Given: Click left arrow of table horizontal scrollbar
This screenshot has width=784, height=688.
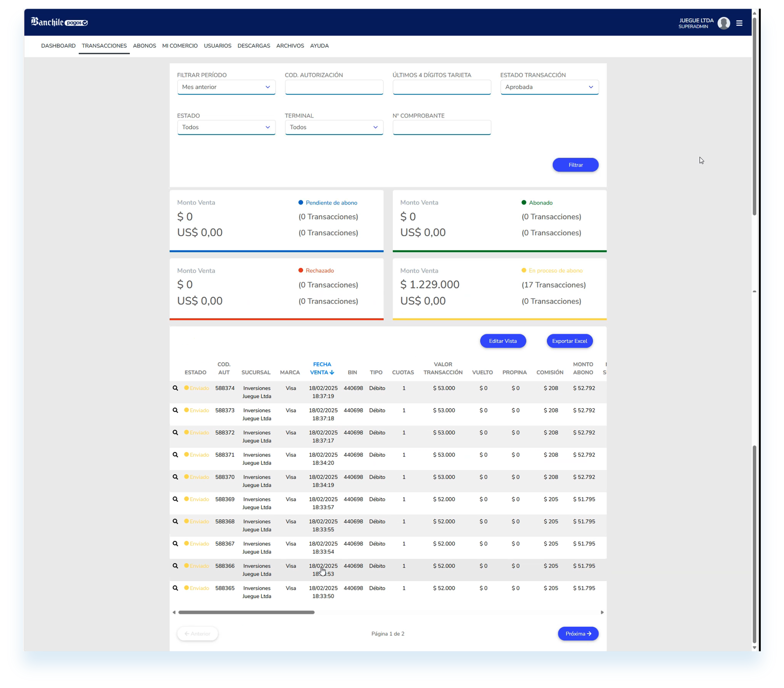Looking at the screenshot, I should 174,612.
